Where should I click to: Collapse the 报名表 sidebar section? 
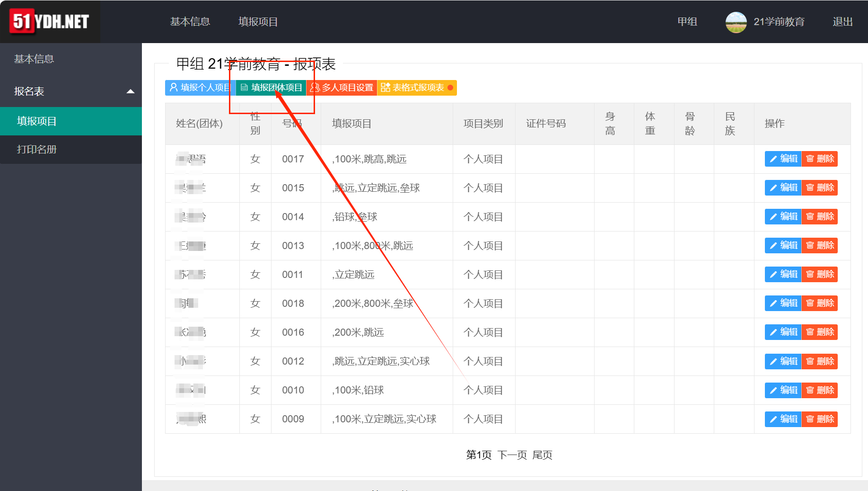pyautogui.click(x=71, y=91)
